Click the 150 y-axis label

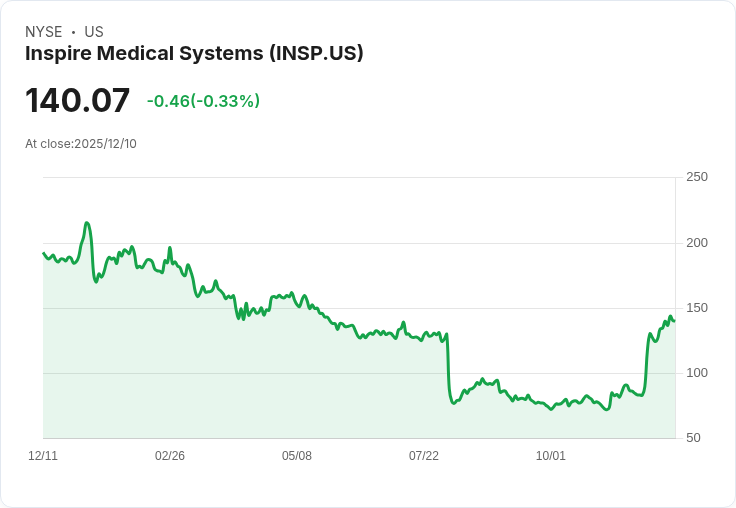696,308
